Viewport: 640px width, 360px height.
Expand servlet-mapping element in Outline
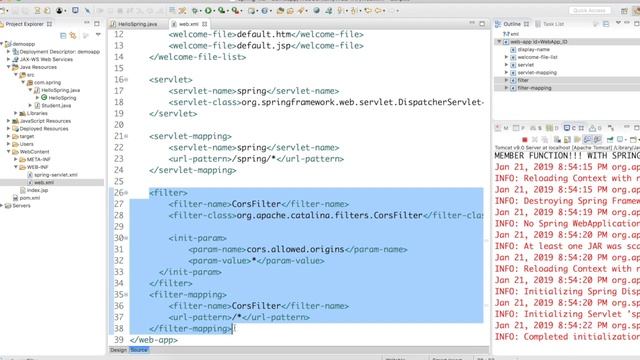507,72
